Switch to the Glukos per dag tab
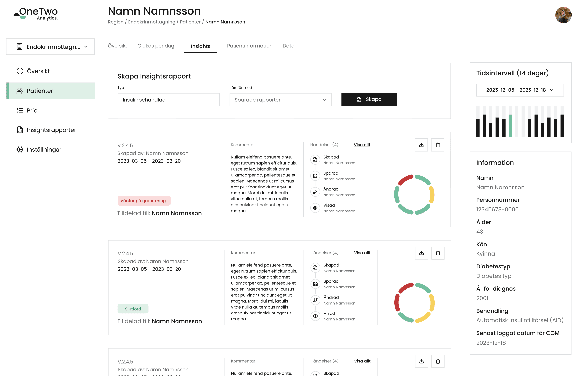This screenshot has width=588, height=376. coord(156,46)
